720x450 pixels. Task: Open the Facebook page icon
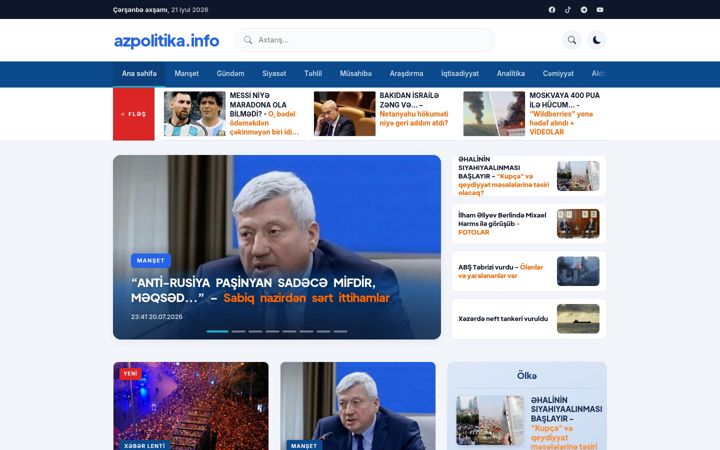coord(552,10)
